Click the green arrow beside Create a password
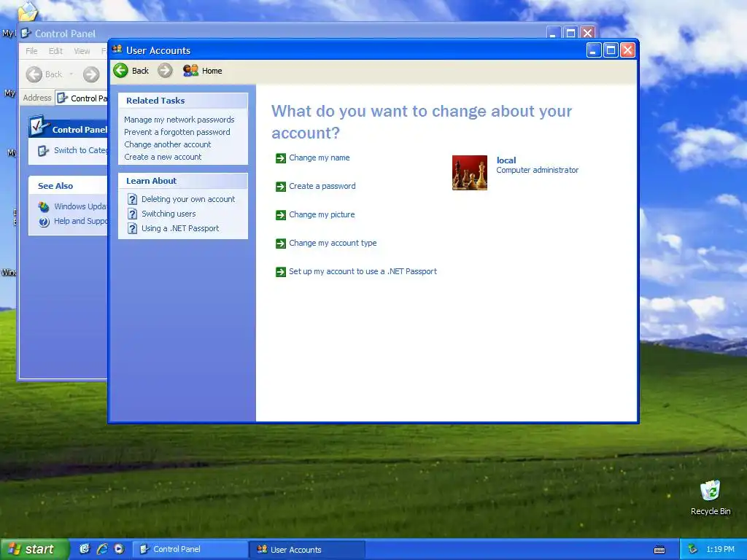The image size is (747, 560). pos(281,187)
